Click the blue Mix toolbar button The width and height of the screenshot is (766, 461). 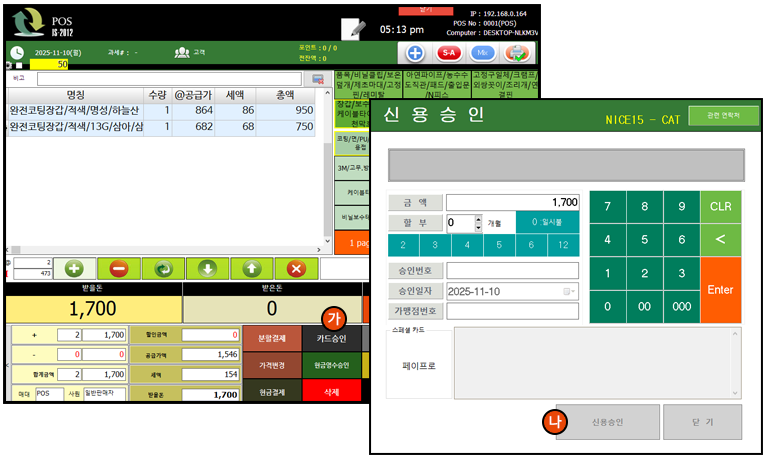[482, 53]
